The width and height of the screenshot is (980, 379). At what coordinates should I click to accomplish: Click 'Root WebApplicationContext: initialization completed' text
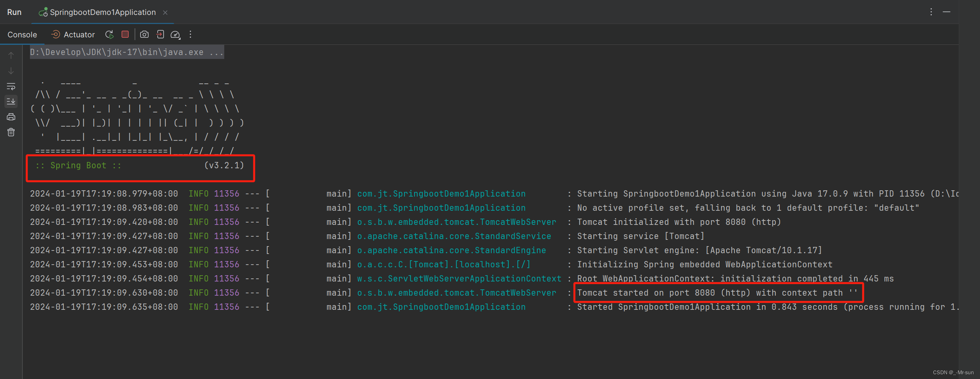coord(735,279)
